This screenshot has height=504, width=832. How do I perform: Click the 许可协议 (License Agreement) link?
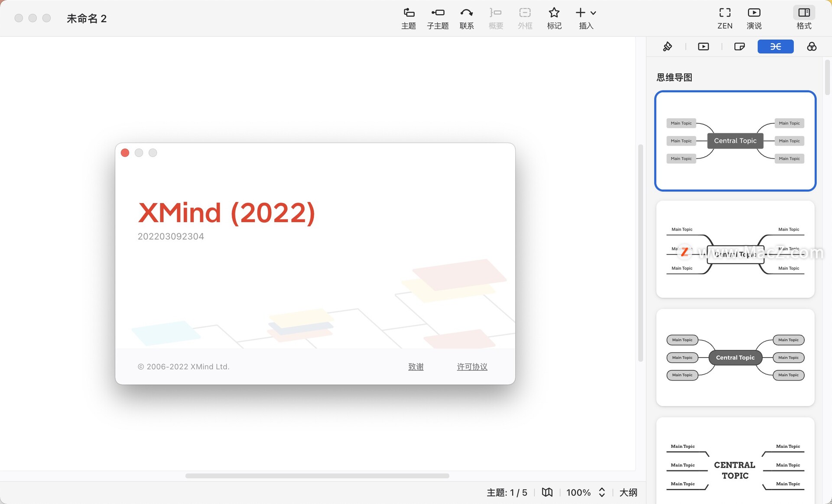coord(472,366)
